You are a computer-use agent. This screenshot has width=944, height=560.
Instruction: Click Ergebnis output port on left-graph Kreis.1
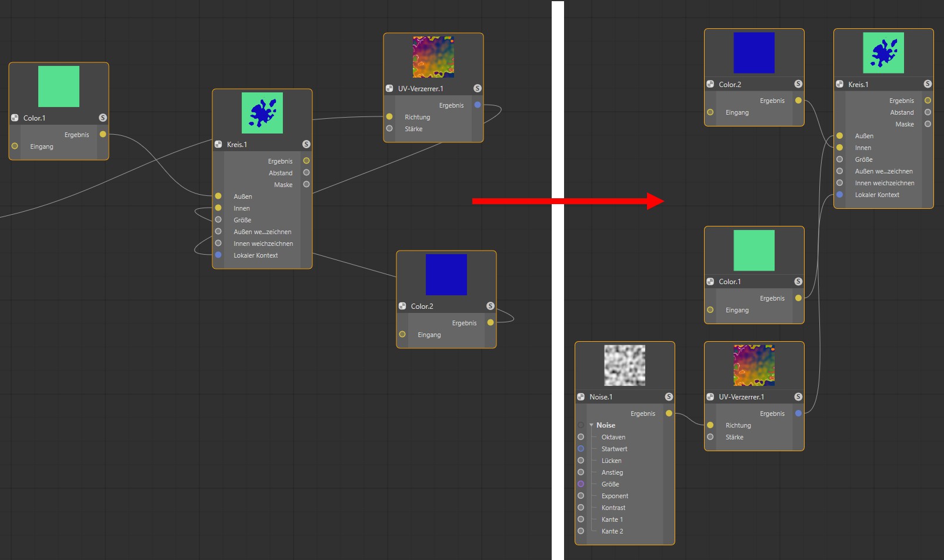tap(306, 161)
